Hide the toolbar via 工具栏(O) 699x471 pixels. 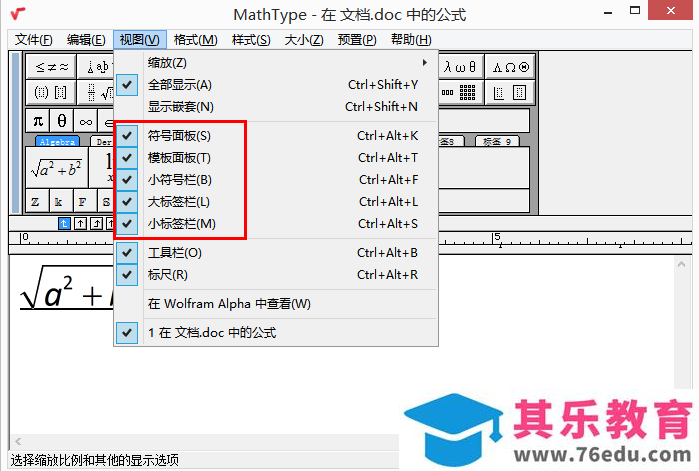[276, 253]
